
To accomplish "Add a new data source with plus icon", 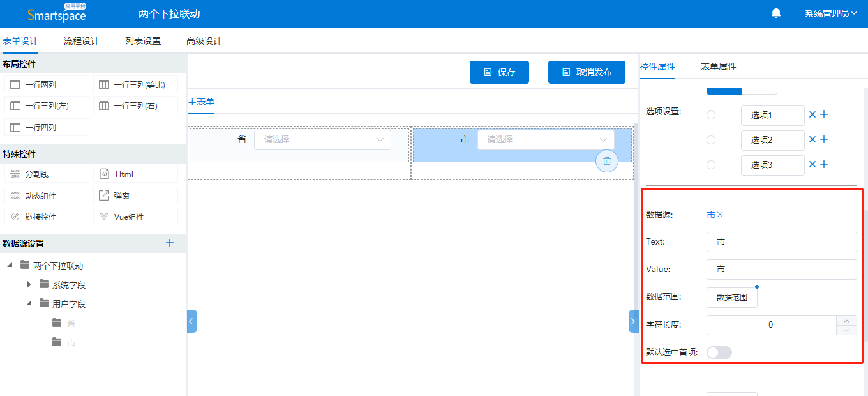I will (x=170, y=243).
